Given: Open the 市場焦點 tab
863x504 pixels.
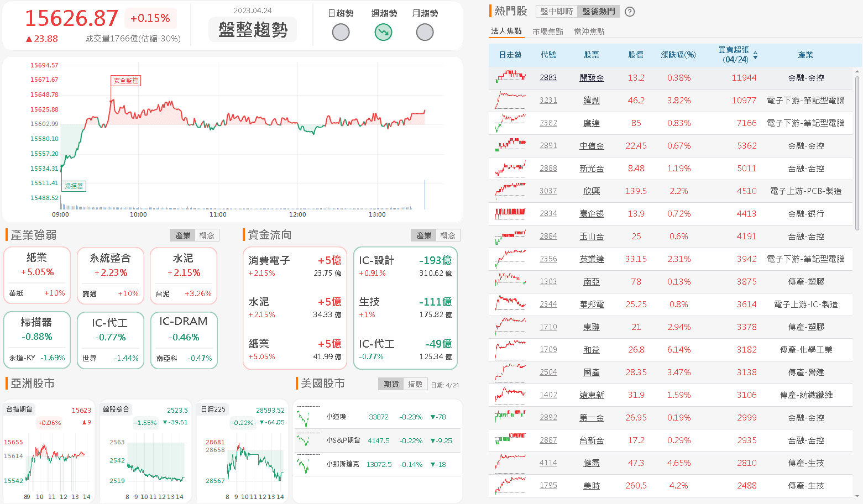Looking at the screenshot, I should (548, 32).
